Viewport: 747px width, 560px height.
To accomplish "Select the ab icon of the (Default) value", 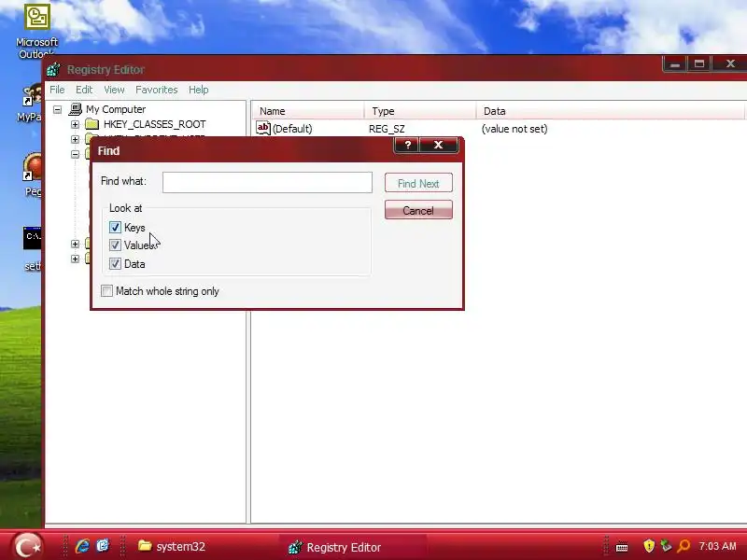I will [x=263, y=128].
